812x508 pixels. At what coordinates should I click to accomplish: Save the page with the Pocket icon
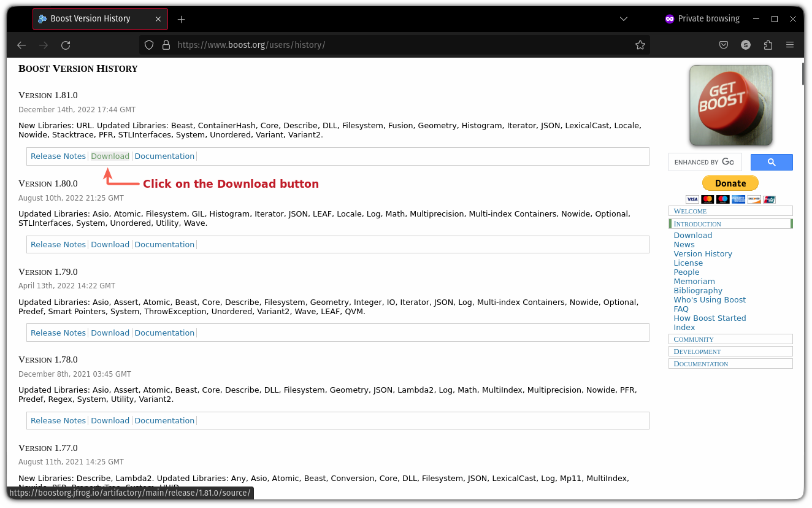723,45
